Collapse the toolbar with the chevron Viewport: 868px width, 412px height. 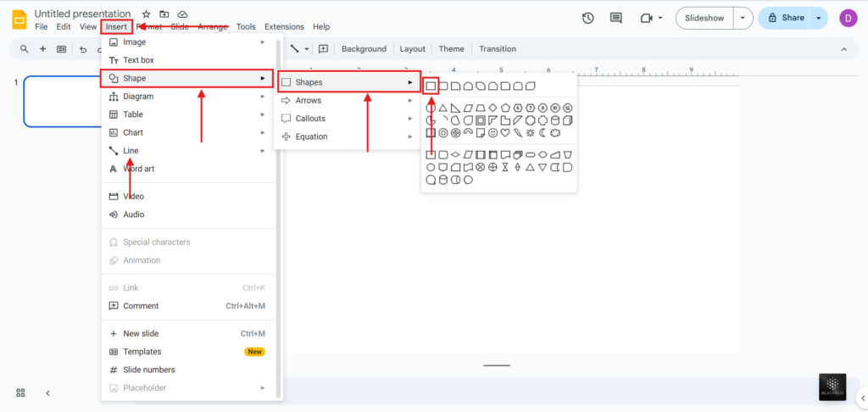(843, 50)
